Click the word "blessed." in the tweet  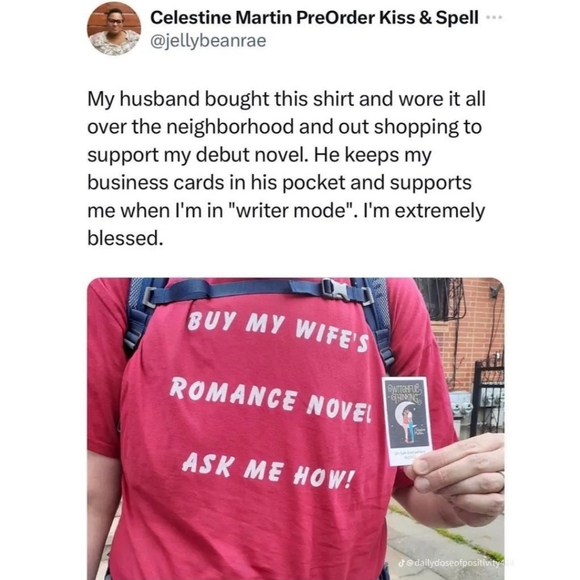pos(125,238)
